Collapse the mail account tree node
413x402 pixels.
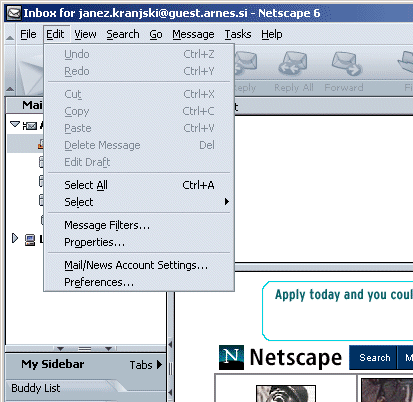(15, 125)
